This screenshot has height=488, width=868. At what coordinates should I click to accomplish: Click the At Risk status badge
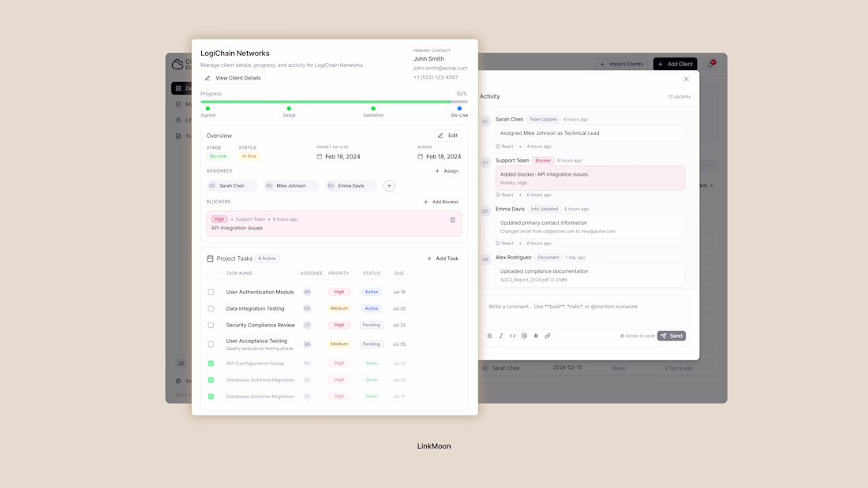point(249,157)
